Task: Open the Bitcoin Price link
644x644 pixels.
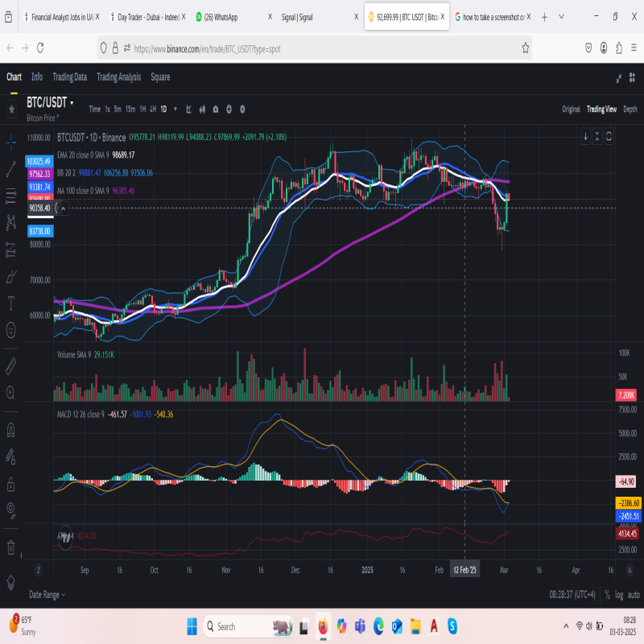Action: [x=43, y=118]
